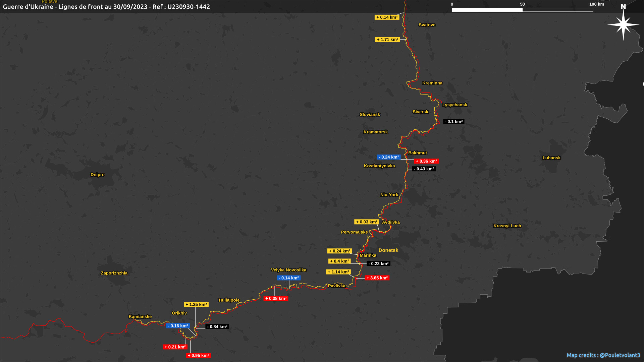Select the Zaporizhzhia city label
This screenshot has height=362, width=644.
click(x=114, y=273)
